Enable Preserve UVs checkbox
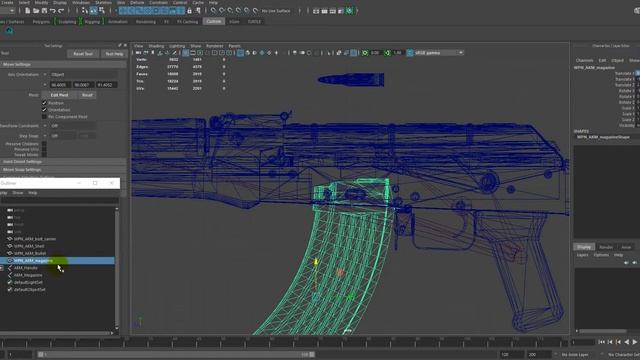Image resolution: width=640 pixels, height=360 pixels. [44, 149]
